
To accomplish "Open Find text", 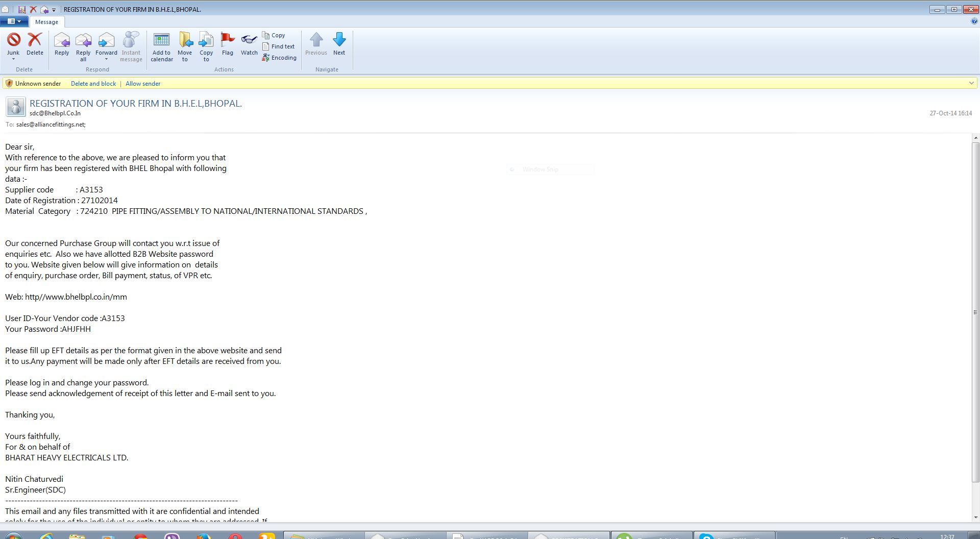I will tap(279, 46).
